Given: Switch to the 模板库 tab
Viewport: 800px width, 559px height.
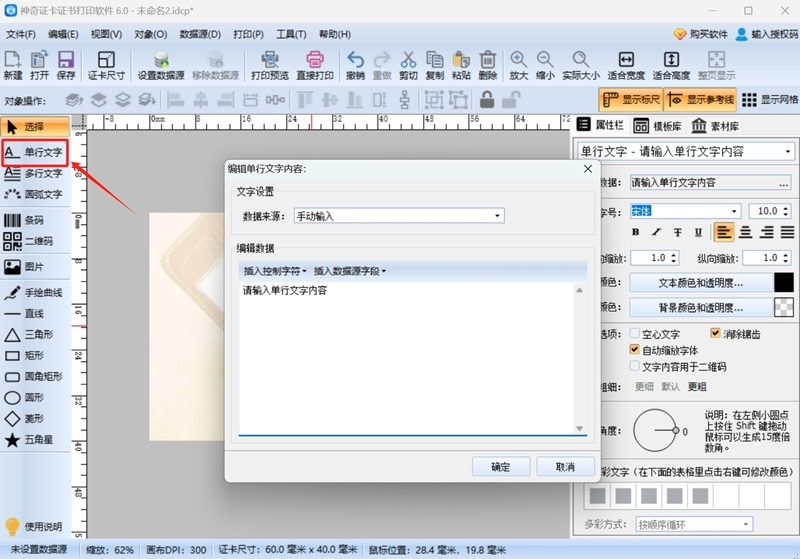Looking at the screenshot, I should 658,127.
